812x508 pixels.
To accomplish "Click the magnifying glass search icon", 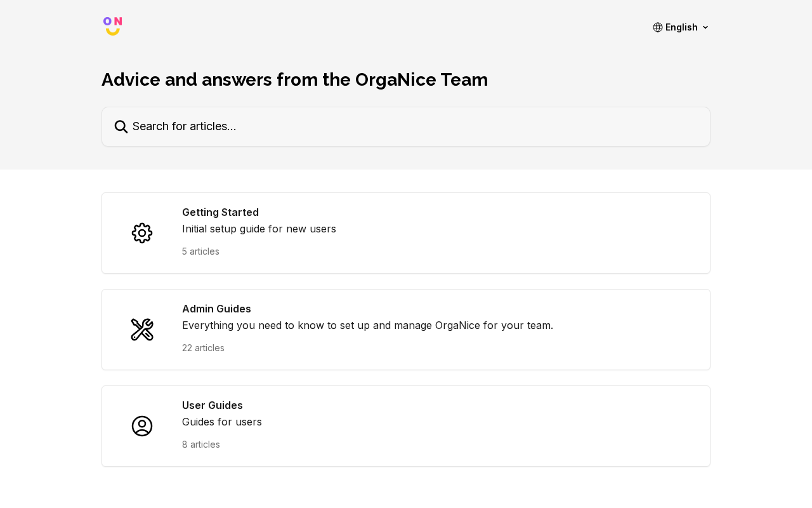I will (121, 127).
